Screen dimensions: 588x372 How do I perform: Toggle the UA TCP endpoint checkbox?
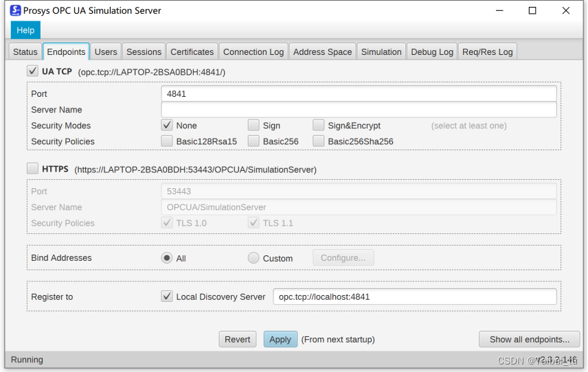pyautogui.click(x=32, y=71)
